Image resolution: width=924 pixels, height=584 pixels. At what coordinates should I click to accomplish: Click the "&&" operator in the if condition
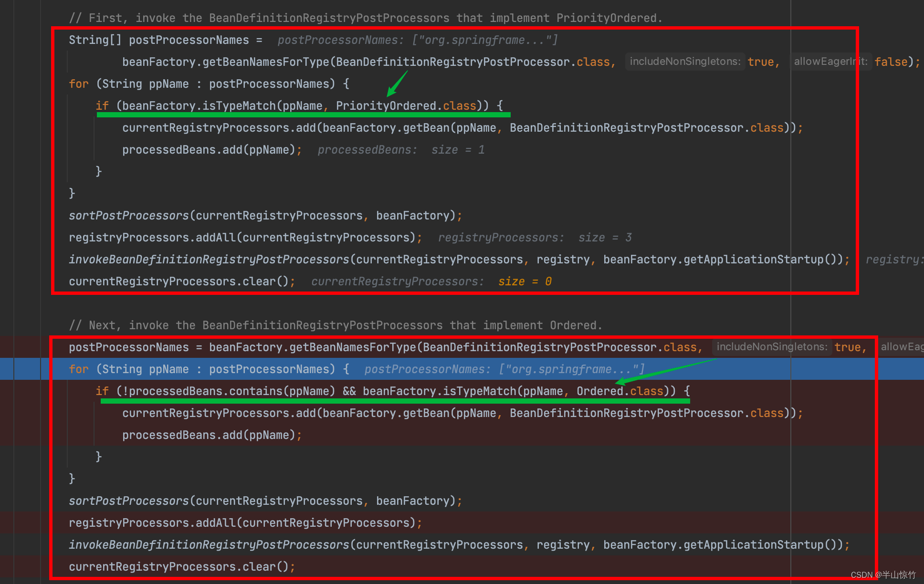pyautogui.click(x=349, y=391)
